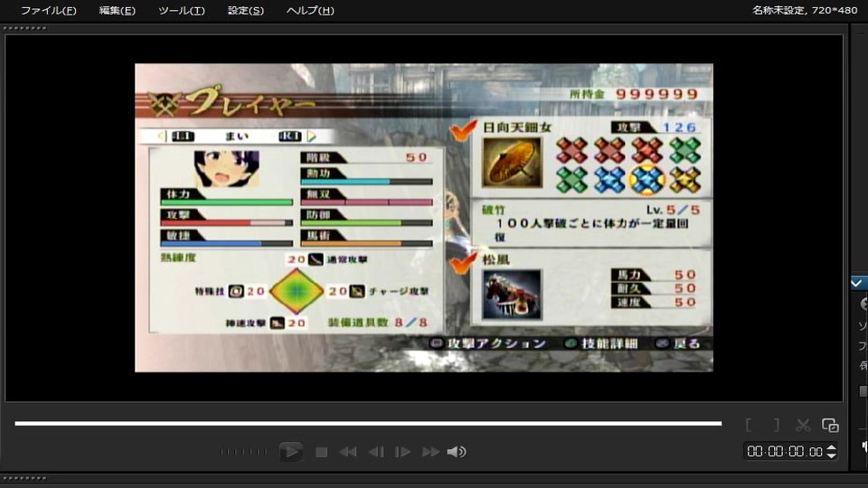868x488 pixels.
Task: Step back one frame
Action: (x=376, y=453)
